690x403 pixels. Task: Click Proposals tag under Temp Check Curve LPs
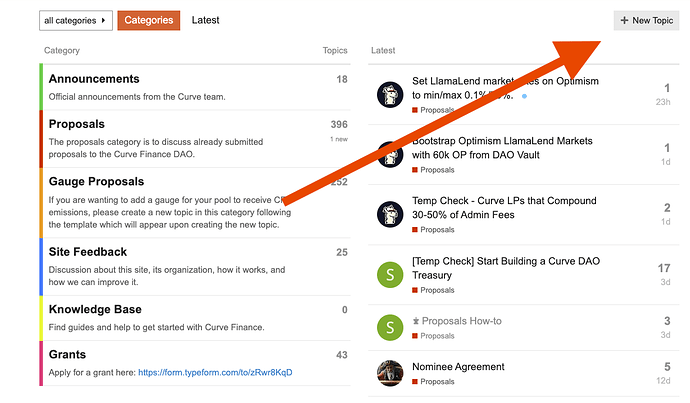(433, 230)
